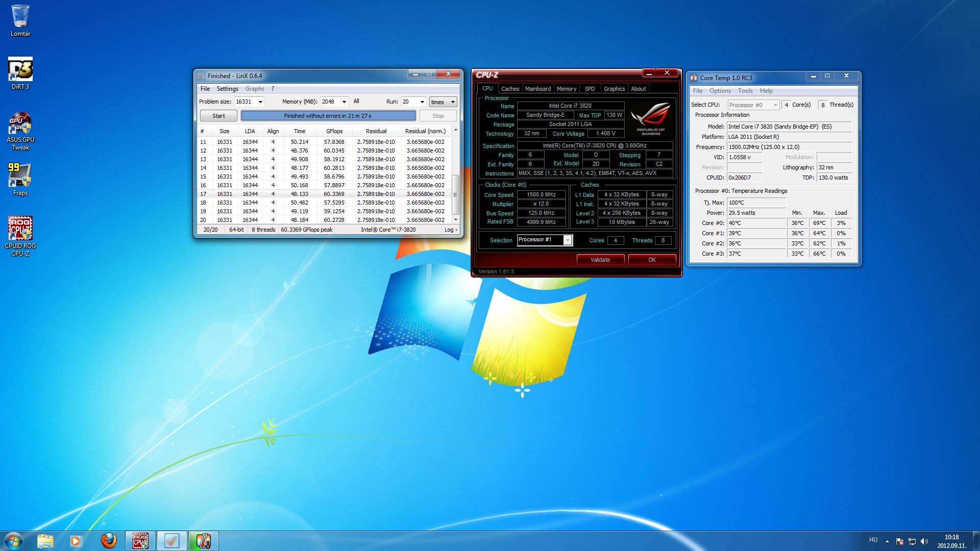
Task: Open the LinX help question-mark menu
Action: [x=273, y=89]
